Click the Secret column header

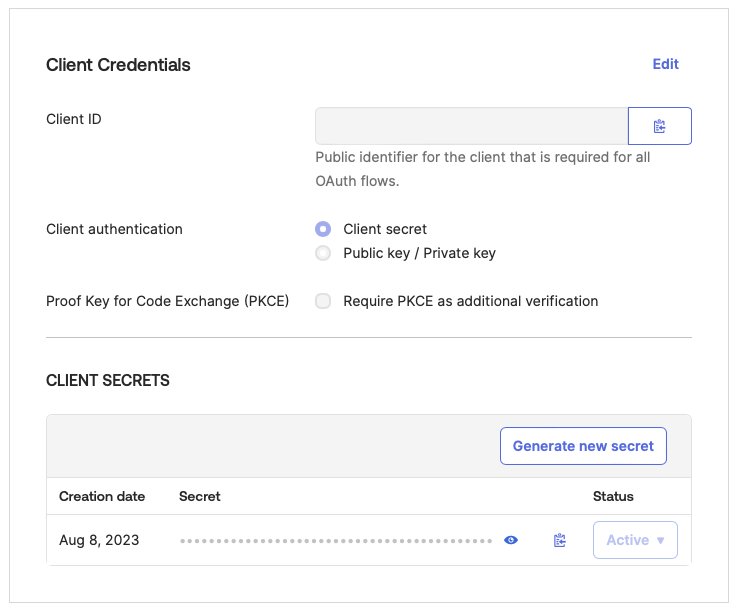200,496
